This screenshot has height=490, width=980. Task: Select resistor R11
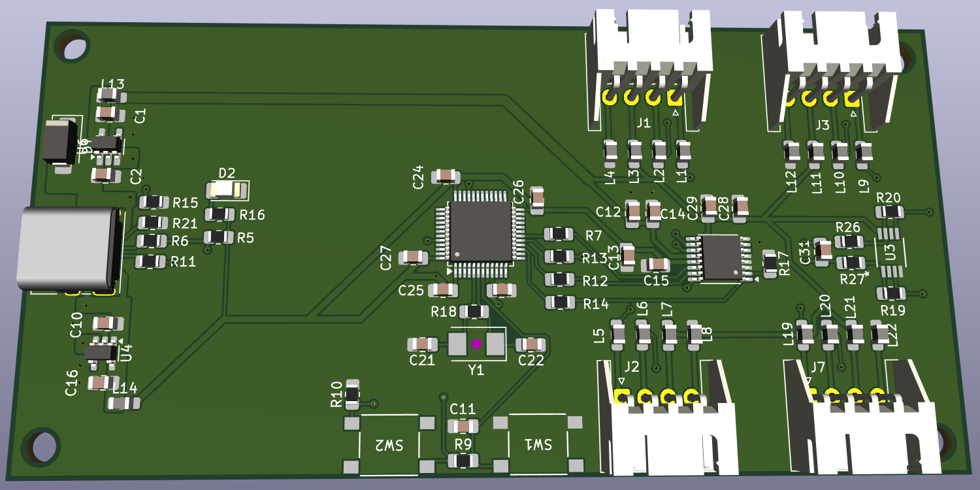point(150,262)
